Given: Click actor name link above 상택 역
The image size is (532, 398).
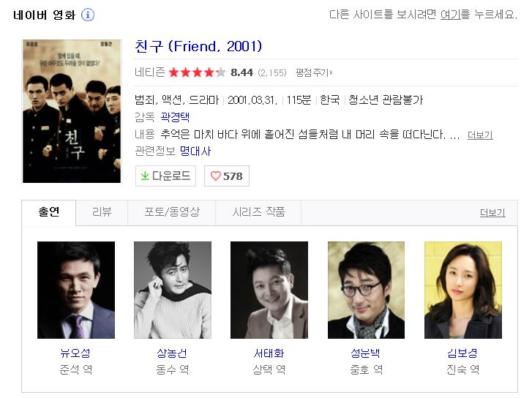Looking at the screenshot, I should coord(269,353).
